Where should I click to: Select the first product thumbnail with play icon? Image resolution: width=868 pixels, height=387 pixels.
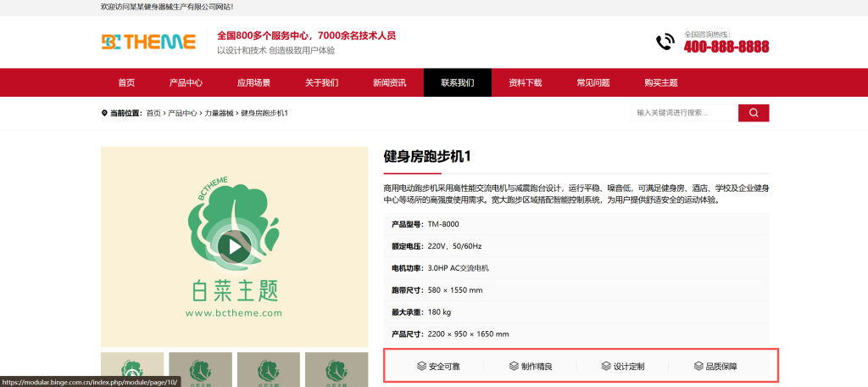pos(132,369)
